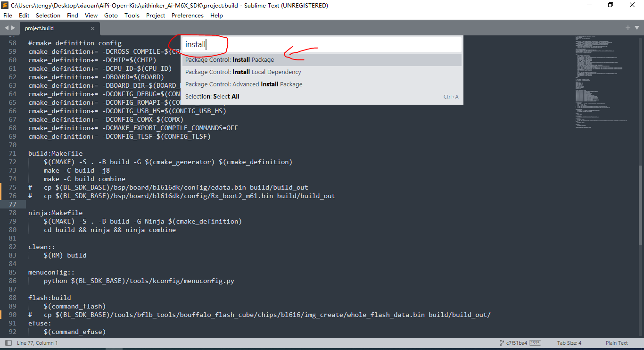Click the -DCONFIG_USB_HS=$(CONFIG_USB_HS) line
This screenshot has width=644, height=350.
pos(127,111)
